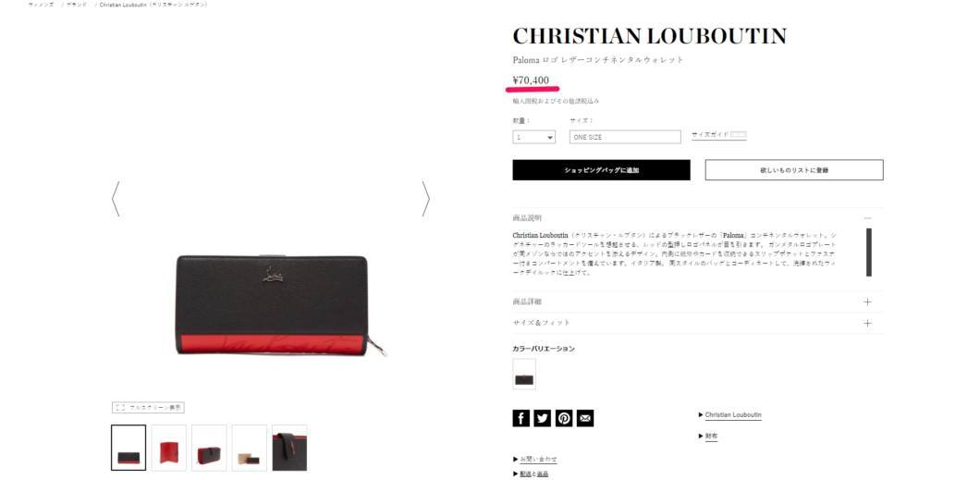The height and width of the screenshot is (480, 980).
Task: Click the description text scrollbar
Action: tap(869, 252)
